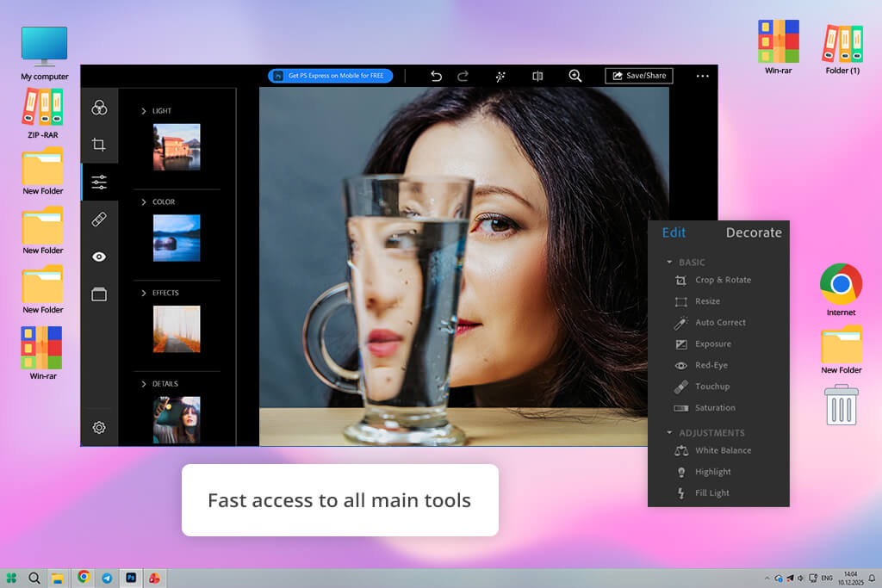This screenshot has width=882, height=588.
Task: Choose White Balance in Edit panel
Action: click(x=712, y=450)
